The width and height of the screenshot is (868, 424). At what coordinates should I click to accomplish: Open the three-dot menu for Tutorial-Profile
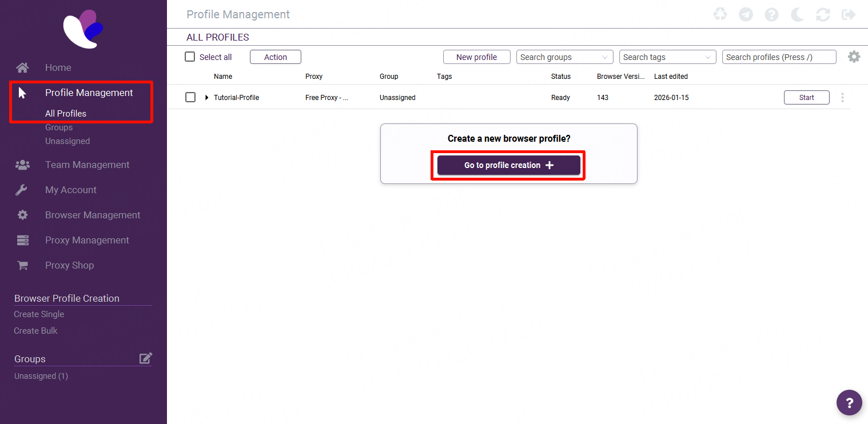click(842, 98)
